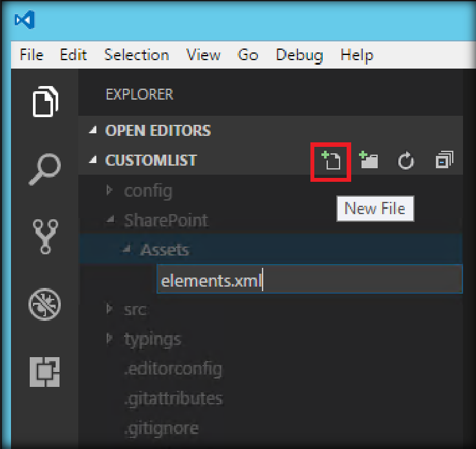The height and width of the screenshot is (449, 476).
Task: Select the typings folder label
Action: click(x=153, y=340)
